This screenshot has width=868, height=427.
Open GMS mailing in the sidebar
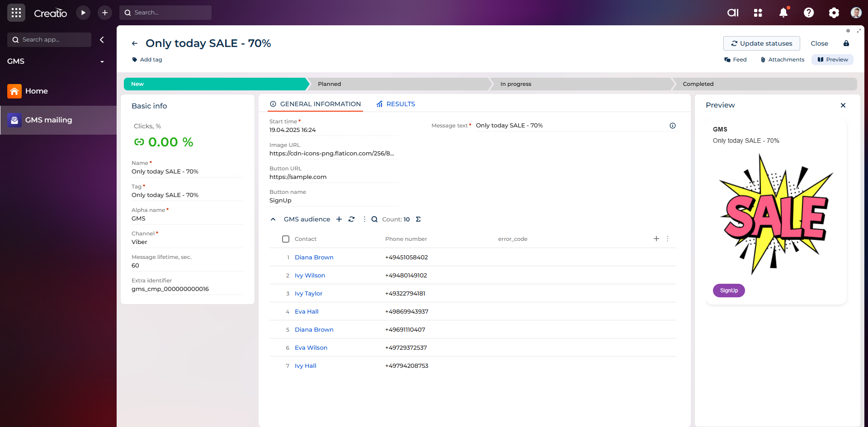click(x=49, y=120)
